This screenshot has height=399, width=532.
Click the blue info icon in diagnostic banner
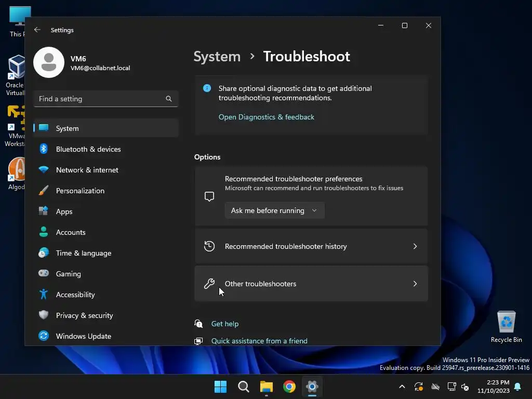coord(207,88)
